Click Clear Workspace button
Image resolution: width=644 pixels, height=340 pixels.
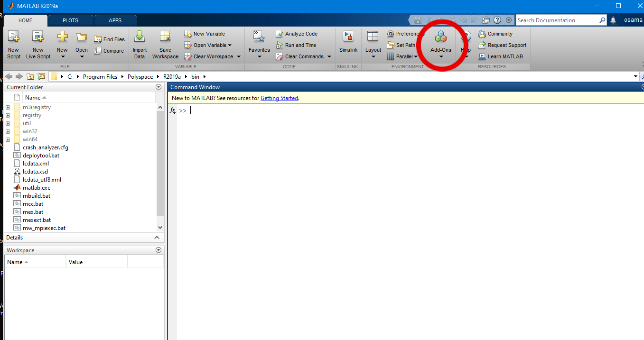(x=208, y=56)
